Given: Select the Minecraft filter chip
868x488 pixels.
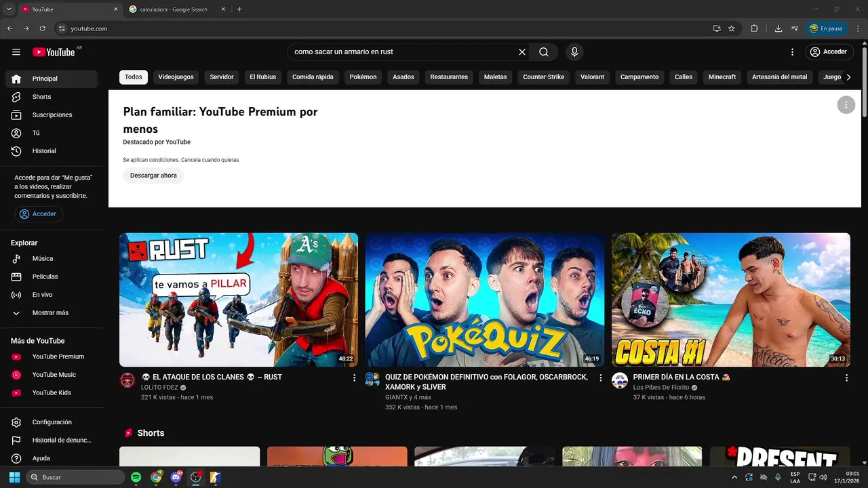Looking at the screenshot, I should 722,77.
